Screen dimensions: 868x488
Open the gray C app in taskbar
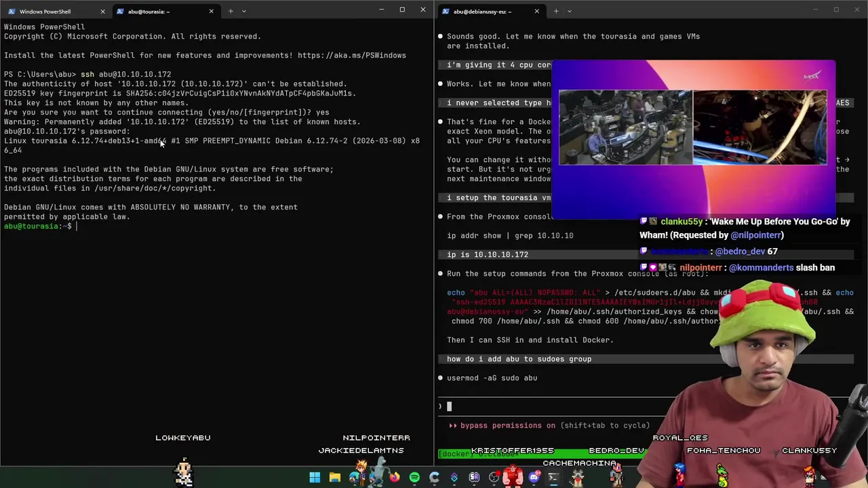click(434, 478)
